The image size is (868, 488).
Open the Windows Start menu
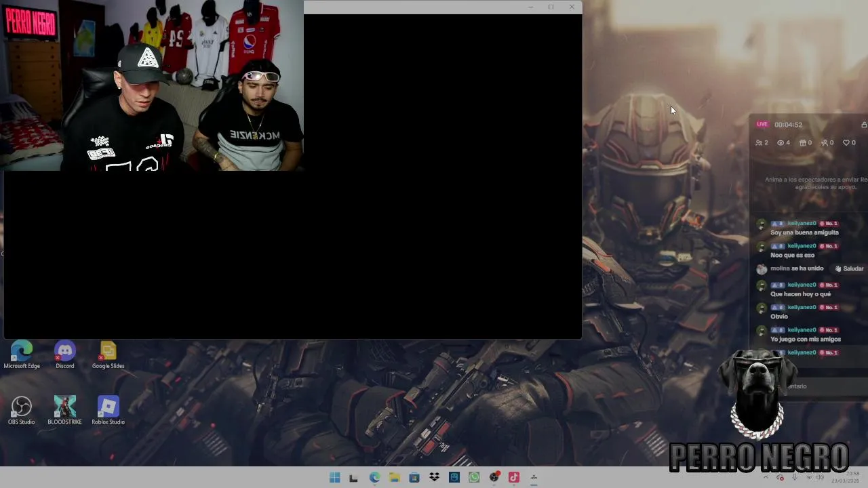click(x=334, y=478)
